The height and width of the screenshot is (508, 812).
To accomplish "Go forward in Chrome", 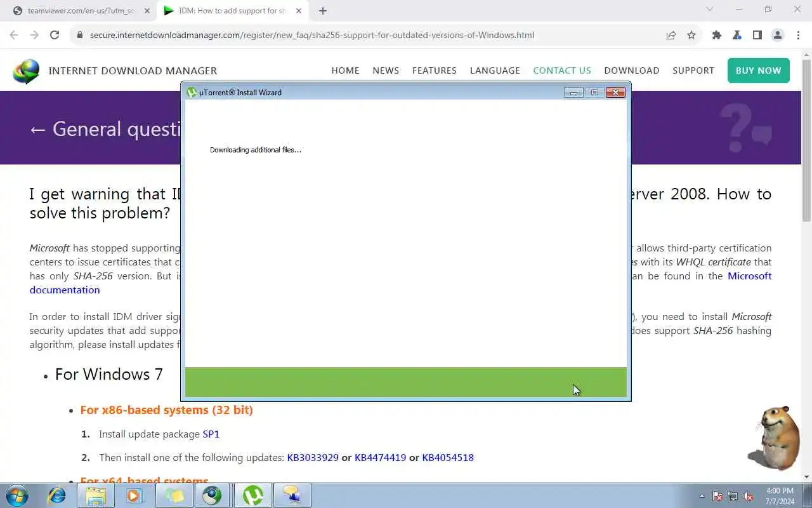I will 34,35.
